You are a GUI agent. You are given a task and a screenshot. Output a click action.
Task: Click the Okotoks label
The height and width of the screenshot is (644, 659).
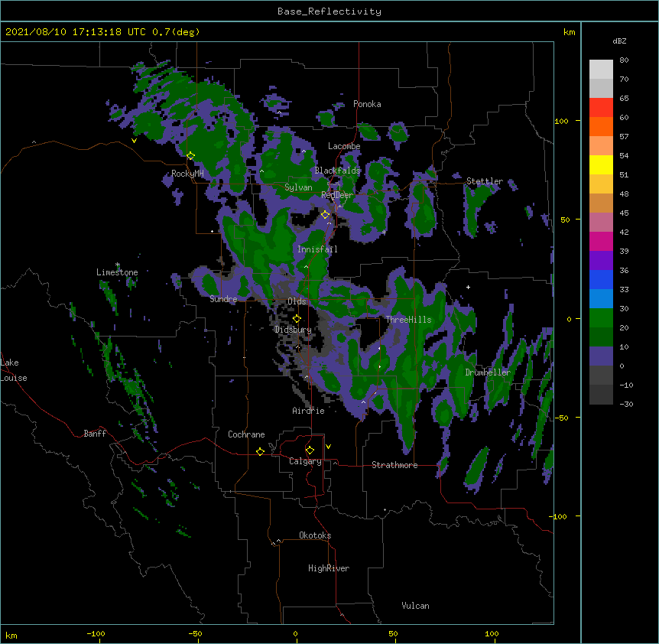(315, 535)
